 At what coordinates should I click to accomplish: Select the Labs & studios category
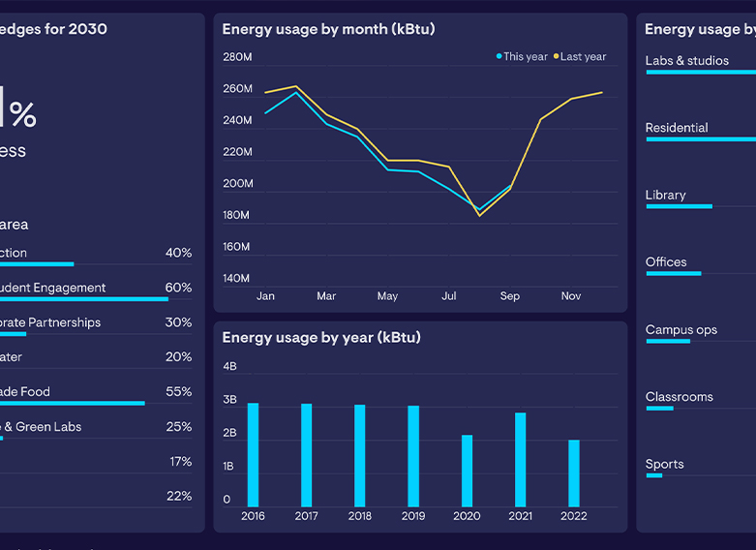coord(687,61)
